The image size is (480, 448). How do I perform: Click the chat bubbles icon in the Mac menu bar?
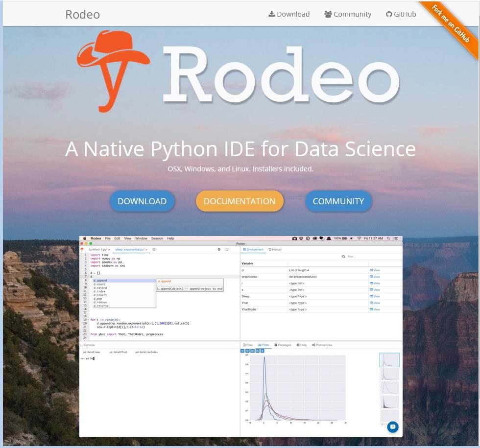(x=322, y=238)
